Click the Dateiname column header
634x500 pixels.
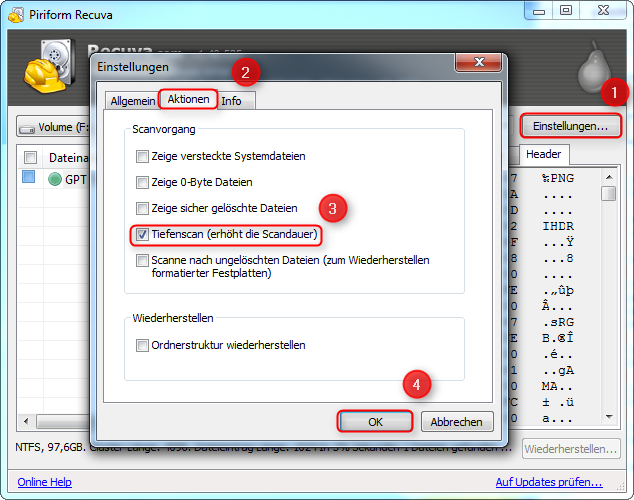point(68,158)
